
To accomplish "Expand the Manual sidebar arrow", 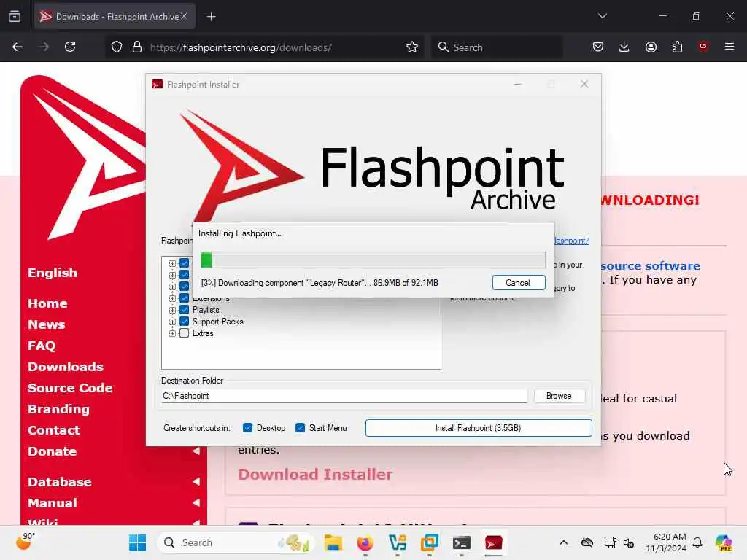I will coord(196,503).
